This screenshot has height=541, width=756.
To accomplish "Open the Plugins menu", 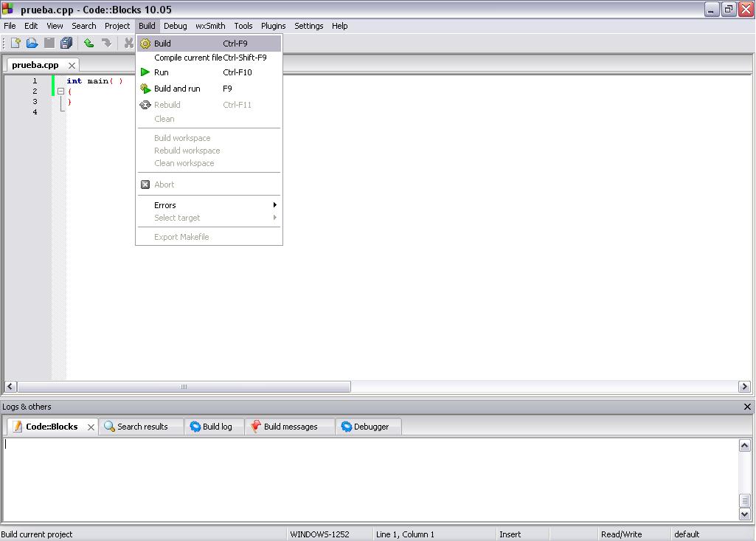I will click(x=274, y=26).
